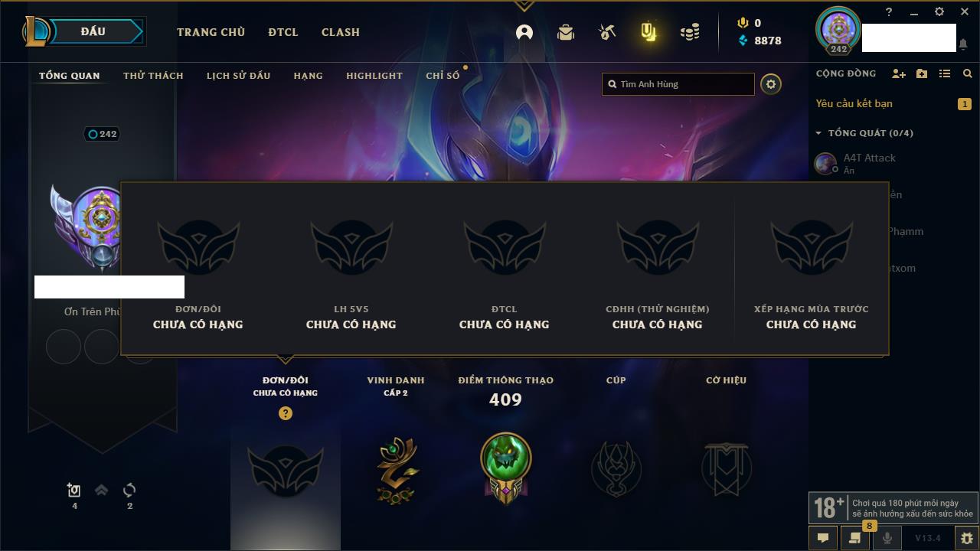Open Yêu cầu kết bạn requests
980x551 pixels.
(854, 103)
